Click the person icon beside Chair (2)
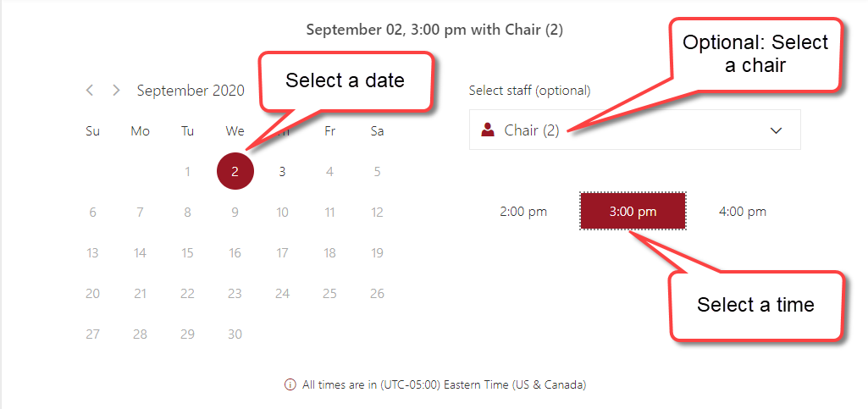Image resolution: width=868 pixels, height=409 pixels. (x=488, y=130)
